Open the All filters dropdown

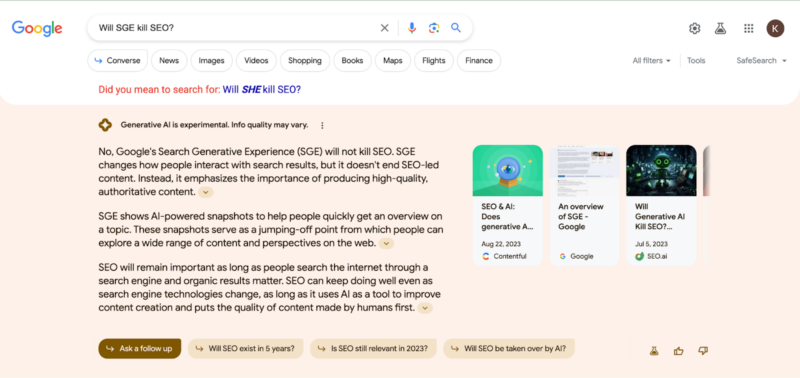click(x=652, y=61)
